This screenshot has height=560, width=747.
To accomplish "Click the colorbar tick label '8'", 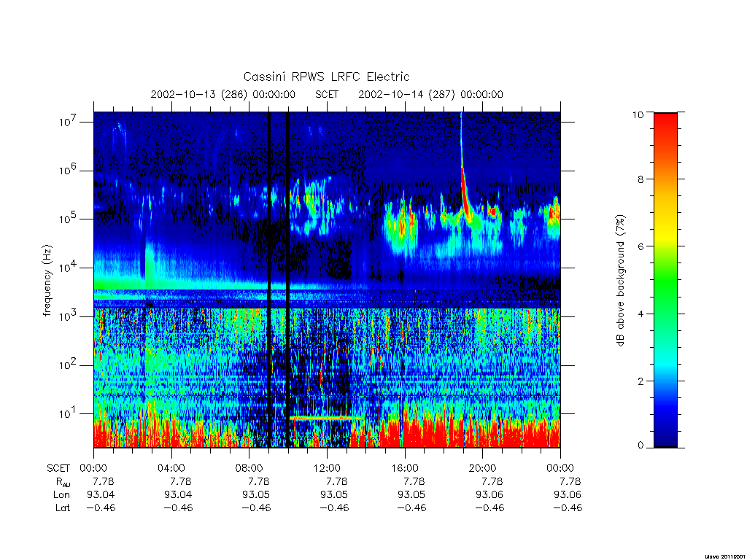I will pos(640,179).
